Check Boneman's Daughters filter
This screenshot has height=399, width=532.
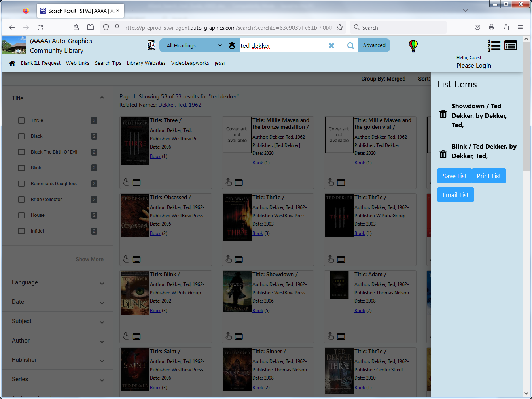click(x=21, y=184)
